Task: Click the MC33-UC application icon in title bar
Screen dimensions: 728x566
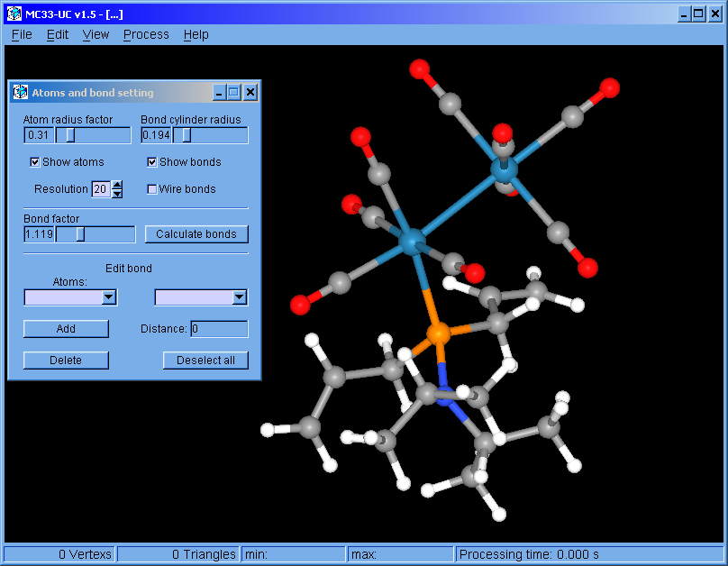Action: coord(14,14)
